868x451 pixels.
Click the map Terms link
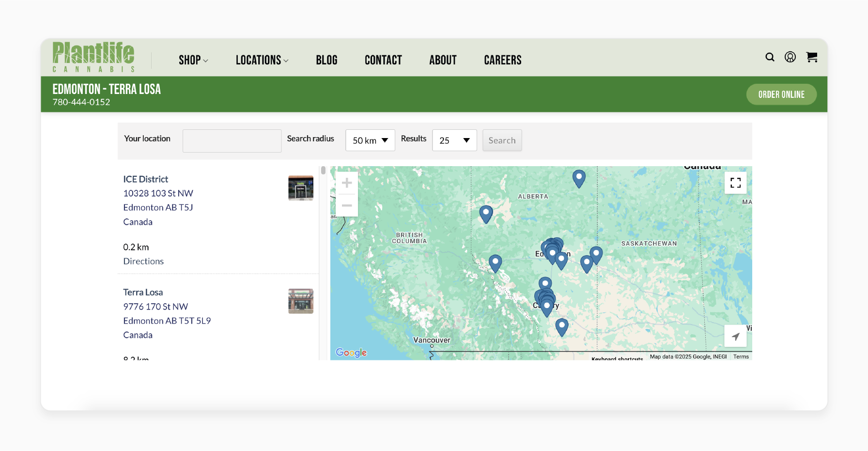741,357
